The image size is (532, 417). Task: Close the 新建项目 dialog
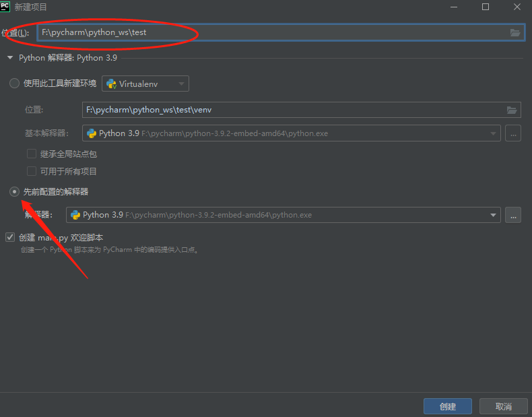[x=517, y=7]
